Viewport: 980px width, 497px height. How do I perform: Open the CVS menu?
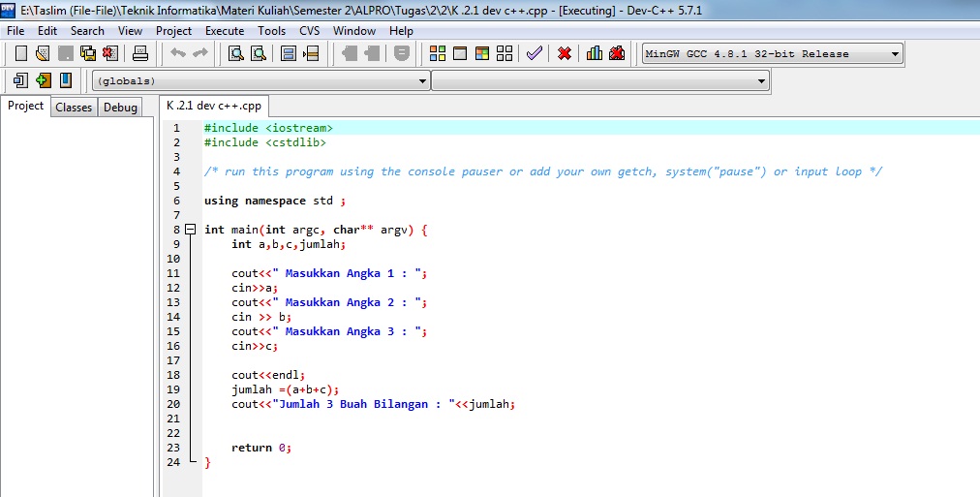pyautogui.click(x=309, y=31)
